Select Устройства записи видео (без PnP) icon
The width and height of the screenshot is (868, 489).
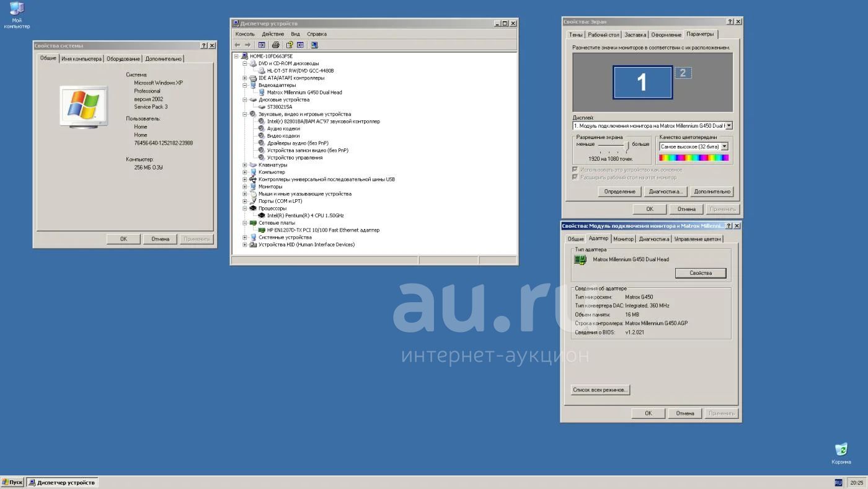262,150
